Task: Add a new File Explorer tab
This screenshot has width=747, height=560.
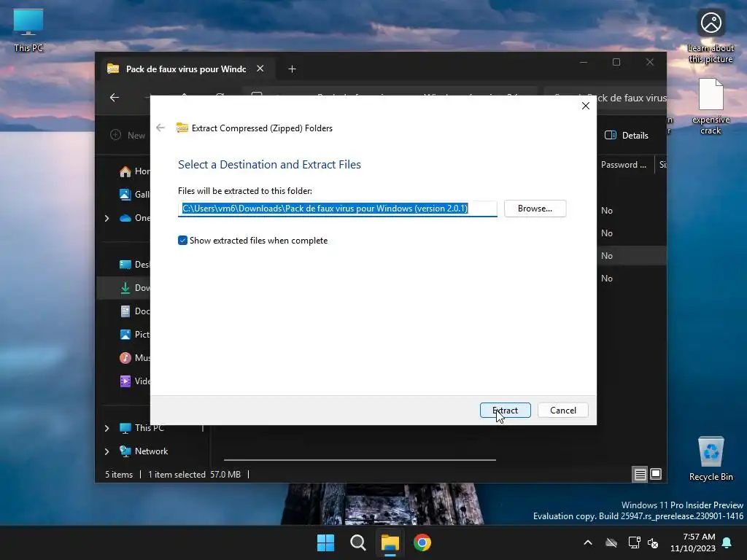Action: (x=292, y=69)
